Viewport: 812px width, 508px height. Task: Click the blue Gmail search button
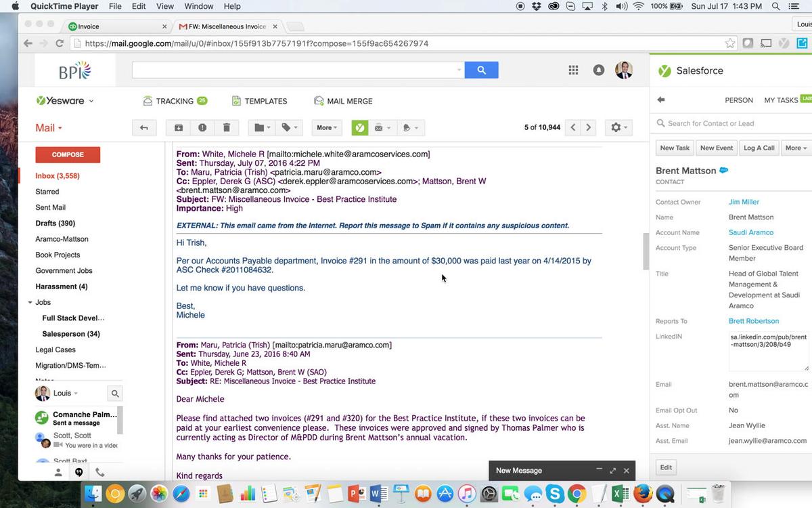481,70
